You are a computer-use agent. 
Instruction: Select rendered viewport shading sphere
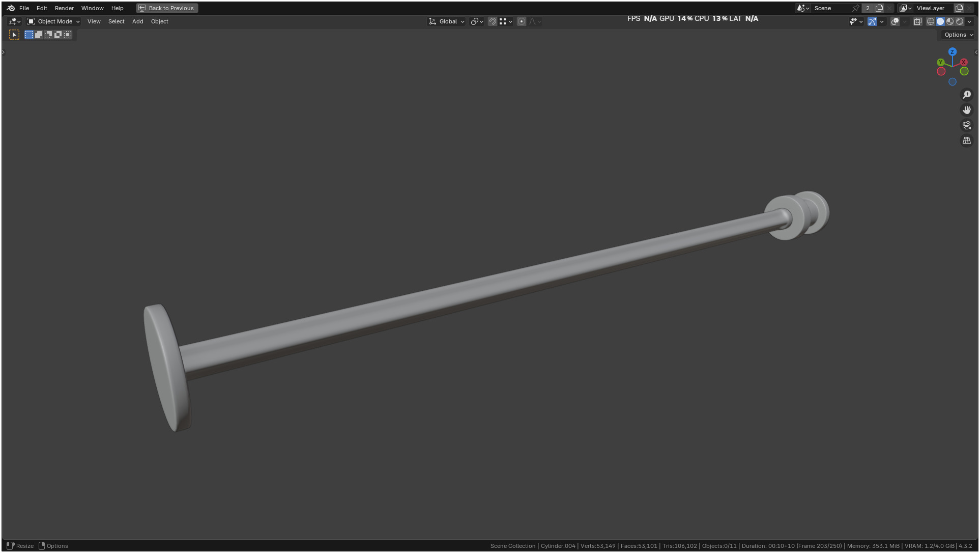click(960, 21)
